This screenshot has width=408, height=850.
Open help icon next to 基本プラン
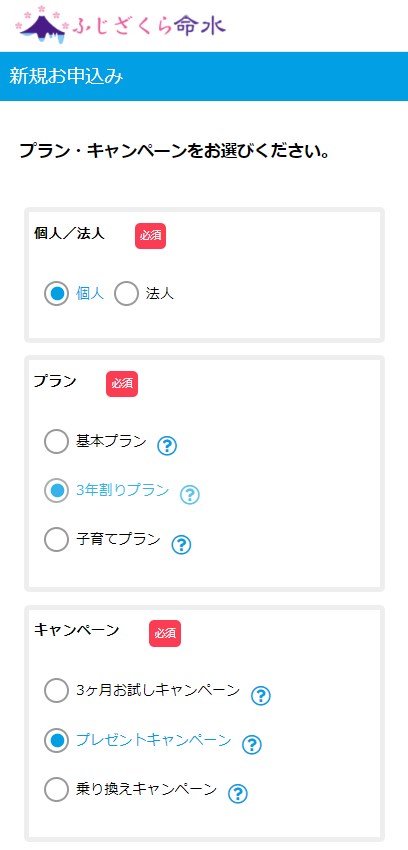point(167,446)
